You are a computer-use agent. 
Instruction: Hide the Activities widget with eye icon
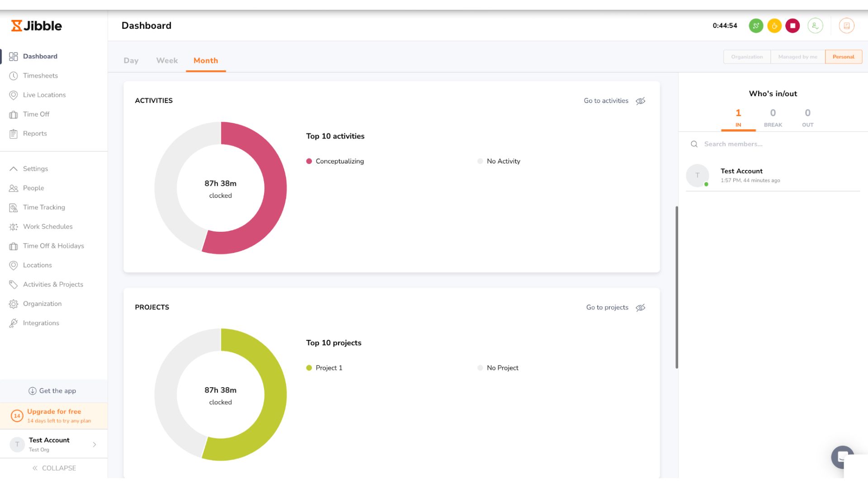point(641,101)
